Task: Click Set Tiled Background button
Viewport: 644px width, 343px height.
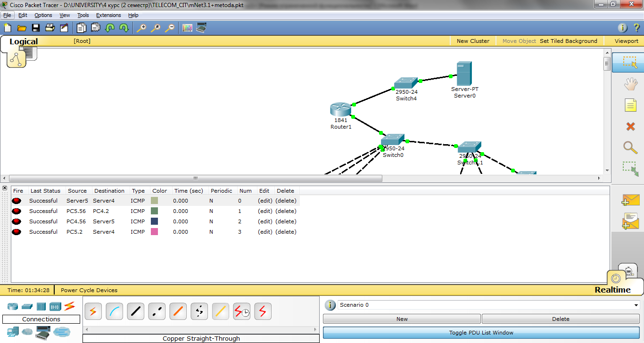Action: coord(569,41)
